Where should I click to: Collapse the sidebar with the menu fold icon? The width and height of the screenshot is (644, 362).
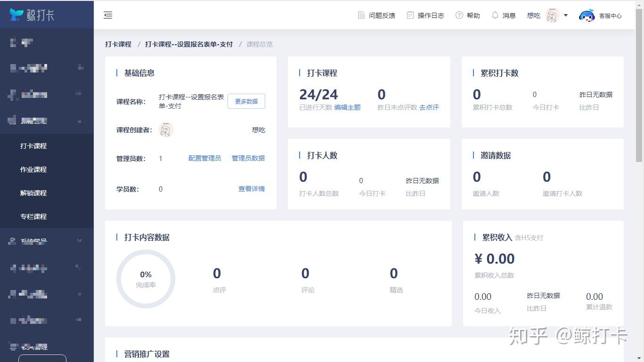pyautogui.click(x=108, y=15)
